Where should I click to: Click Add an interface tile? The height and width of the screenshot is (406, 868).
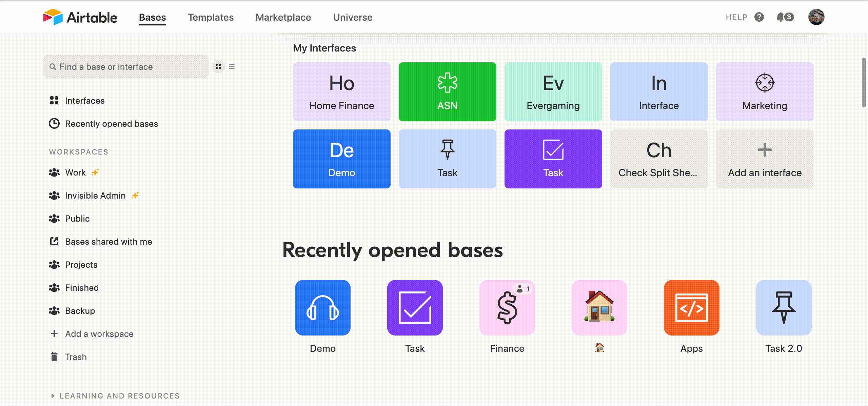click(x=765, y=159)
